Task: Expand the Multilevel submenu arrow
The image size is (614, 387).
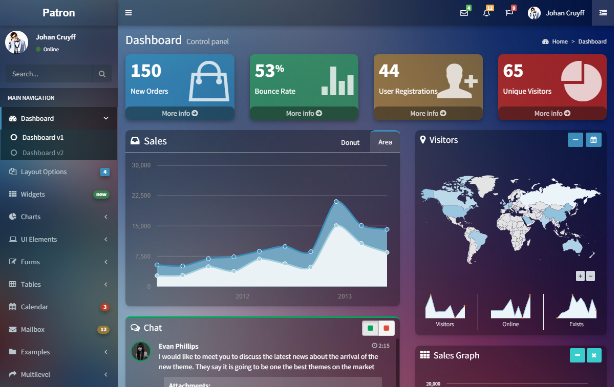Action: (106, 374)
